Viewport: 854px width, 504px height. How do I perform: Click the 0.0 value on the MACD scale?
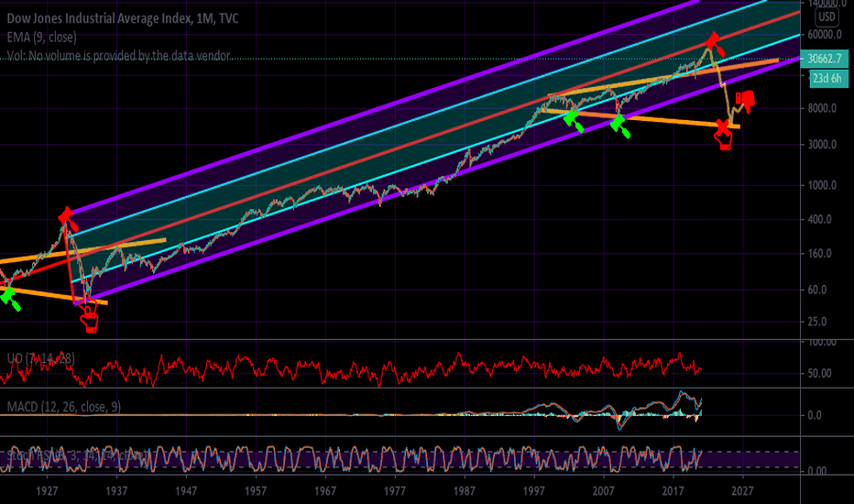pos(815,415)
